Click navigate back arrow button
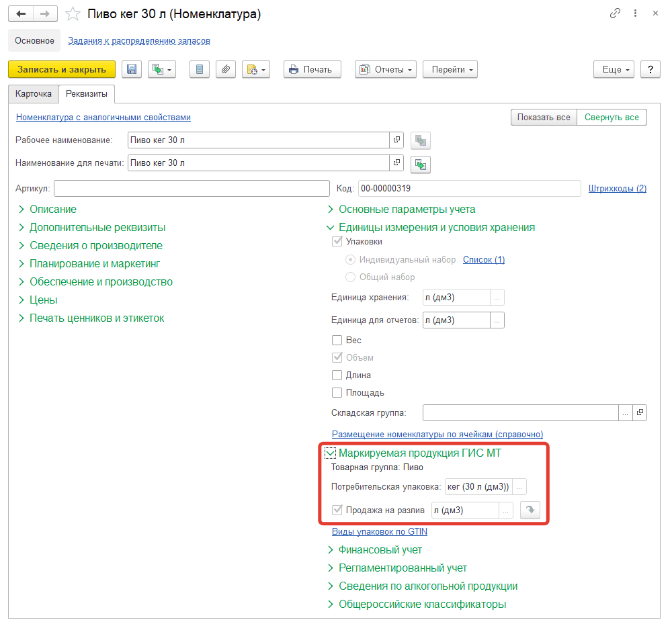Viewport: 672px width, 626px height. tap(22, 13)
